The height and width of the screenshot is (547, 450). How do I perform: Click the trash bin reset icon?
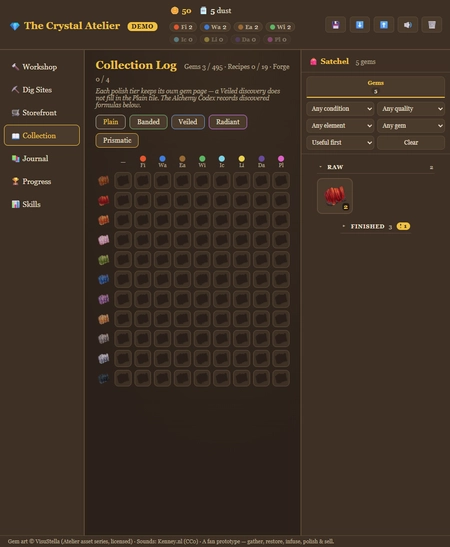pyautogui.click(x=432, y=25)
